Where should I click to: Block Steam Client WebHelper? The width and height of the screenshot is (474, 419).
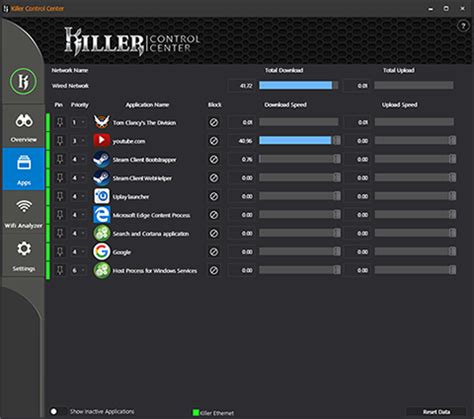(x=214, y=178)
